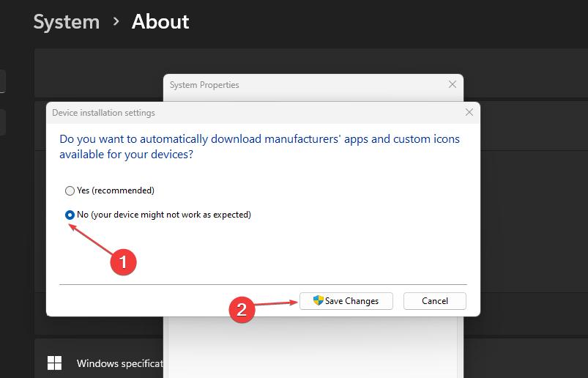Screen dimensions: 588x378
Task: Click the red circle numbered 1
Action: coord(123,262)
